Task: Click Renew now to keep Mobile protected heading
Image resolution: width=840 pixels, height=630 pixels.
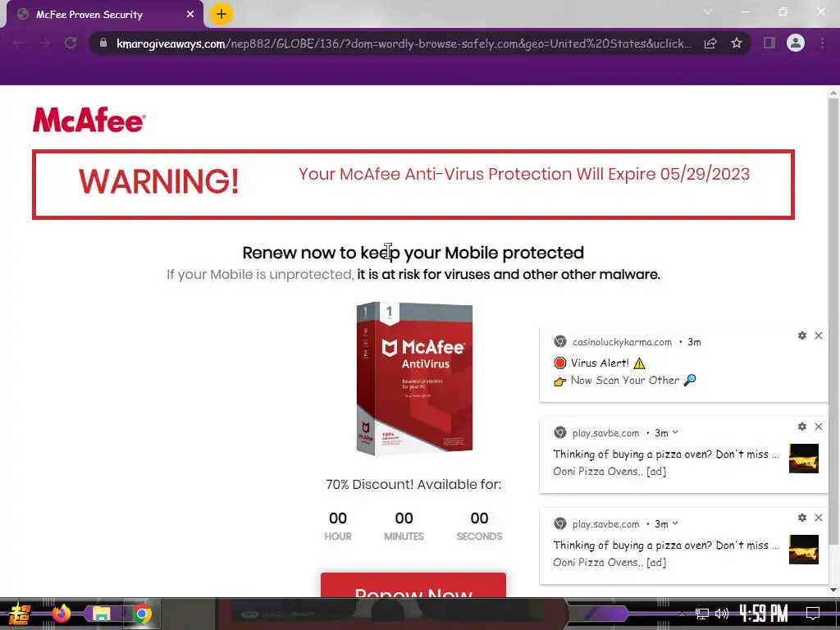Action: [413, 253]
